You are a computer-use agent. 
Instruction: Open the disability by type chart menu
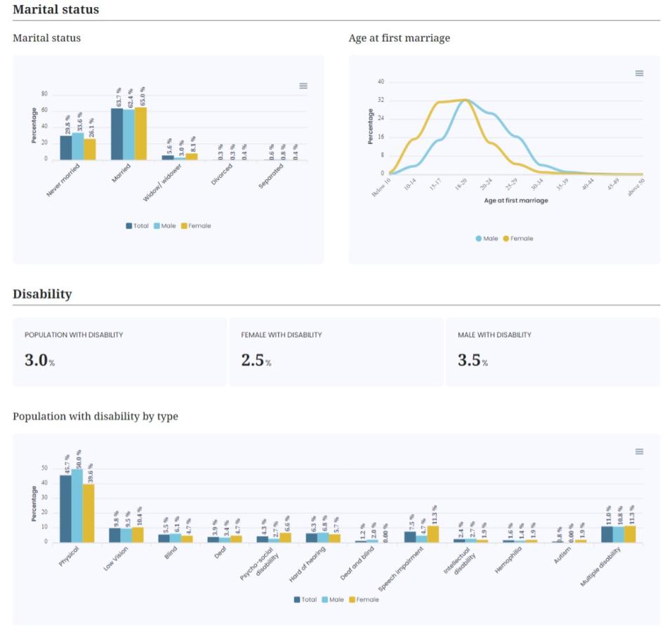pyautogui.click(x=639, y=452)
